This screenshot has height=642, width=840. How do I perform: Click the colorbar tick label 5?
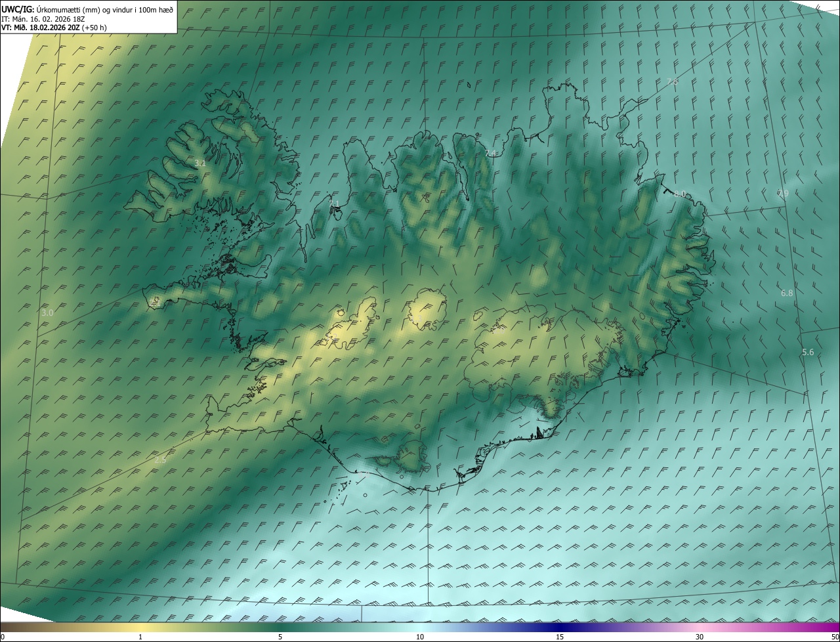(280, 637)
